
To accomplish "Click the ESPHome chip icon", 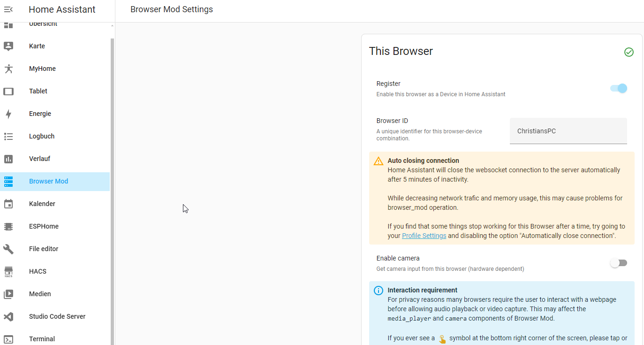I will 8,226.
